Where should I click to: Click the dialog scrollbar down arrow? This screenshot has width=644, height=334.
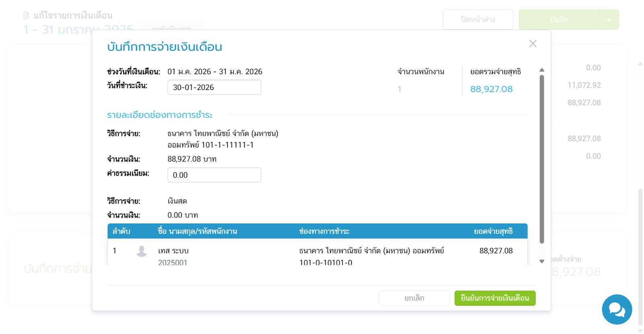pyautogui.click(x=542, y=261)
